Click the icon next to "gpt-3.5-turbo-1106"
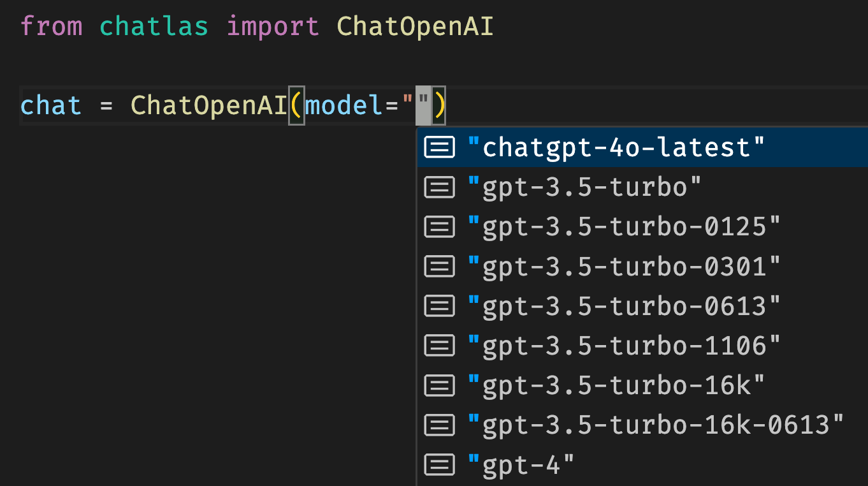This screenshot has width=868, height=486. [440, 346]
